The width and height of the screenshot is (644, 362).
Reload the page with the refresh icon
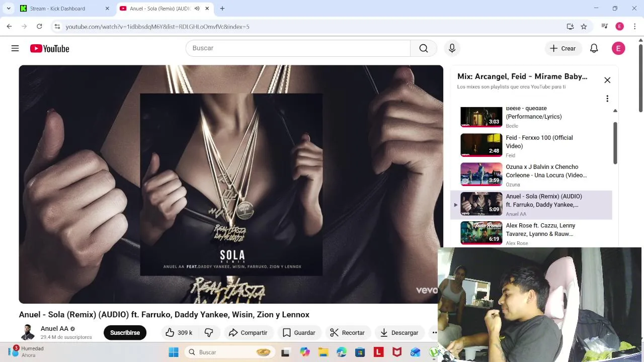39,26
